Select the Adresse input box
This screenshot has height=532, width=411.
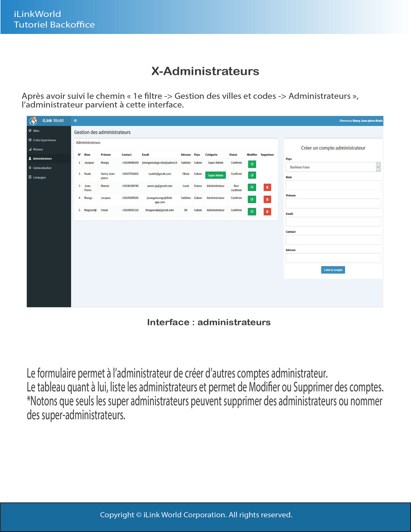pos(332,258)
